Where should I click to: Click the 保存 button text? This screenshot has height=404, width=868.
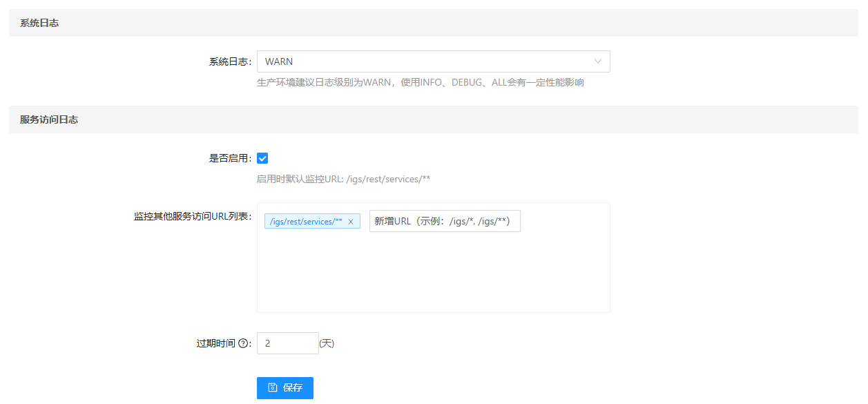coord(293,388)
